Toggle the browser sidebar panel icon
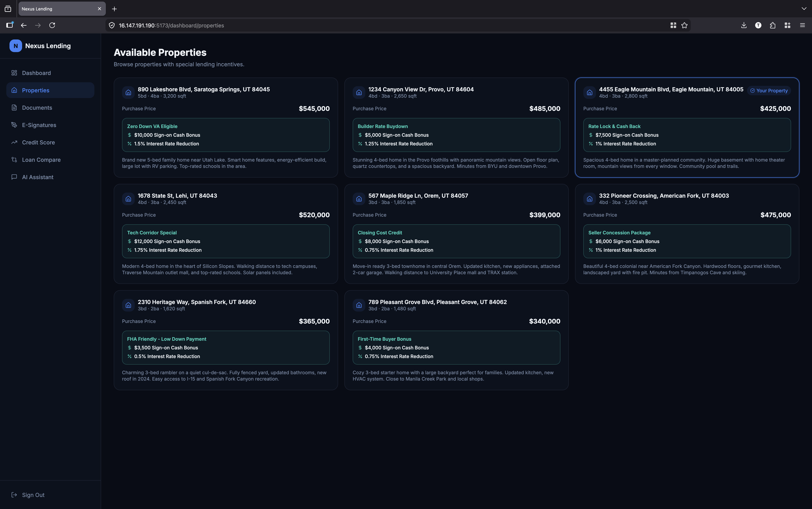This screenshot has width=812, height=509. 9,25
